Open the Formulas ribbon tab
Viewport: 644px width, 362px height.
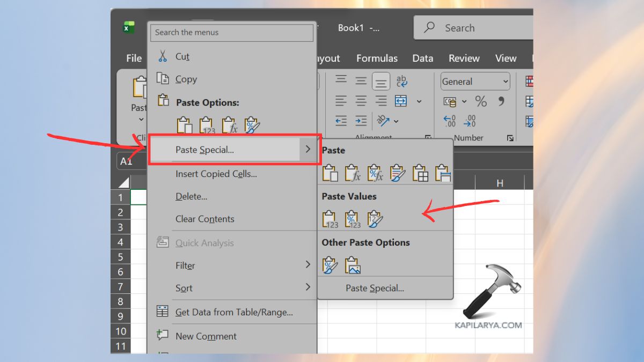click(x=377, y=58)
